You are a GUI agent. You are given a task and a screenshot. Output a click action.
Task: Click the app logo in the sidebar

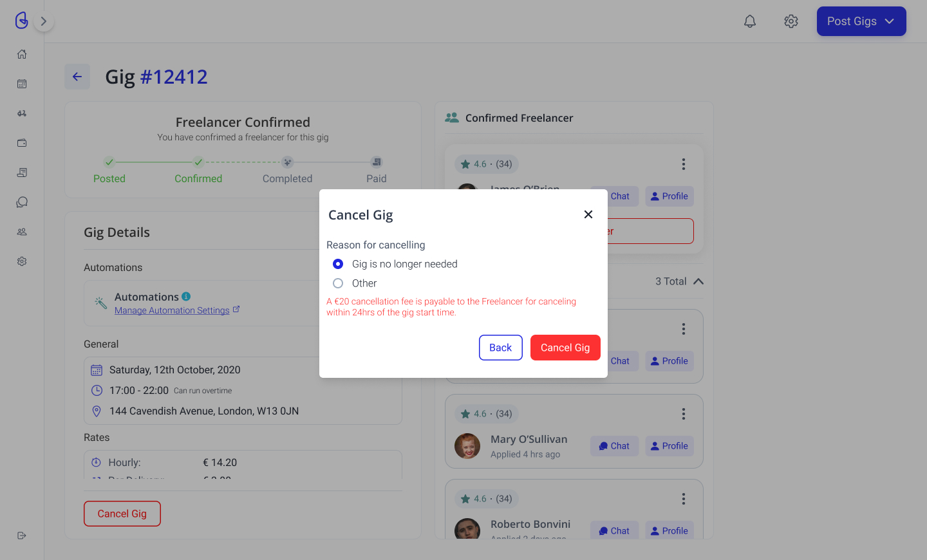point(21,21)
